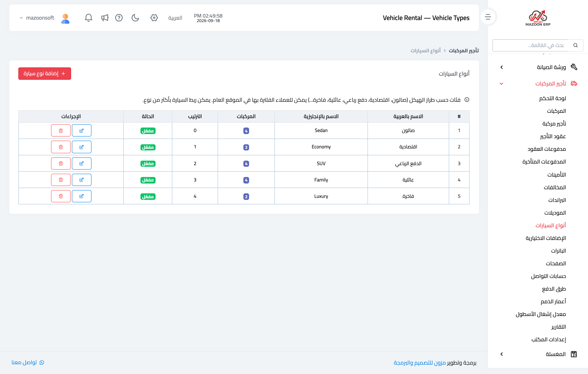This screenshot has height=374, width=588.
Task: Delete the Luxury vehicle type
Action: point(61,196)
